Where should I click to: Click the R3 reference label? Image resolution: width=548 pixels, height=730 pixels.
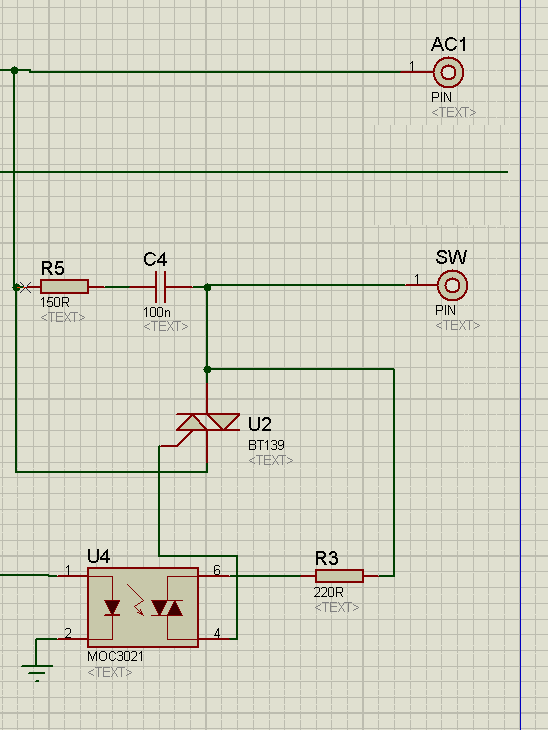(x=326, y=558)
